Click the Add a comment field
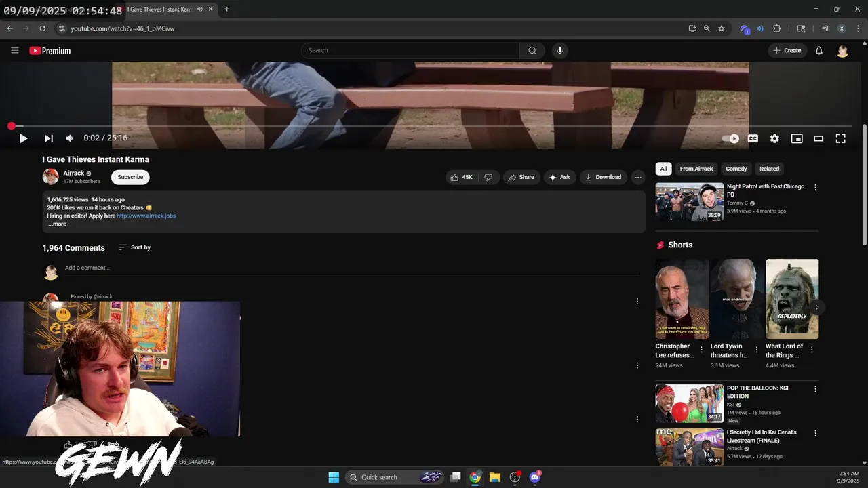Screen dimensions: 868x488 (x=351, y=268)
